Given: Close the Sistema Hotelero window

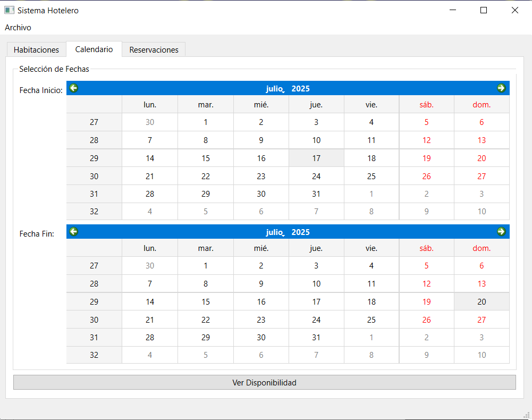Looking at the screenshot, I should click(x=514, y=10).
